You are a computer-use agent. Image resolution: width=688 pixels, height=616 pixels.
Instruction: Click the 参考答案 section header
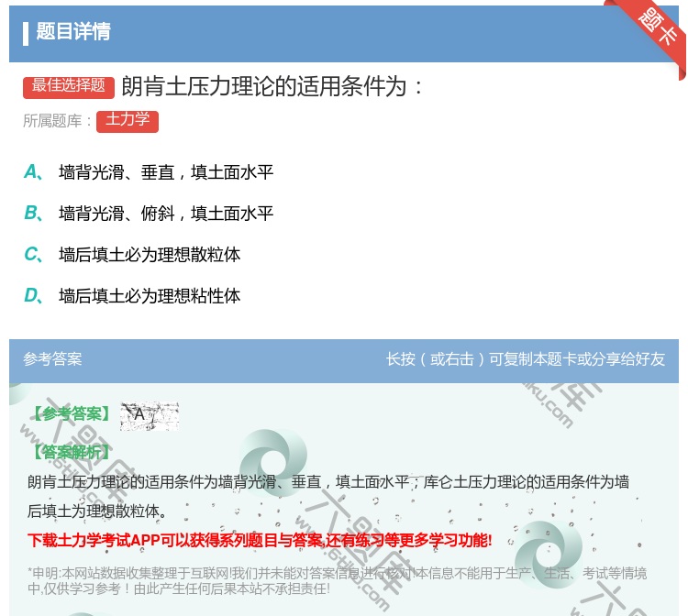click(52, 359)
